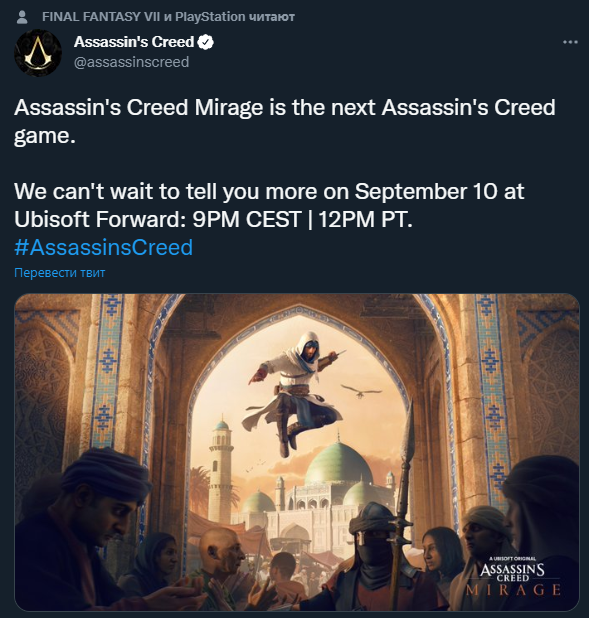Viewport: 589px width, 618px height.
Task: Click the 'September 10 at Ubisoft Forward' sentence
Action: point(269,205)
